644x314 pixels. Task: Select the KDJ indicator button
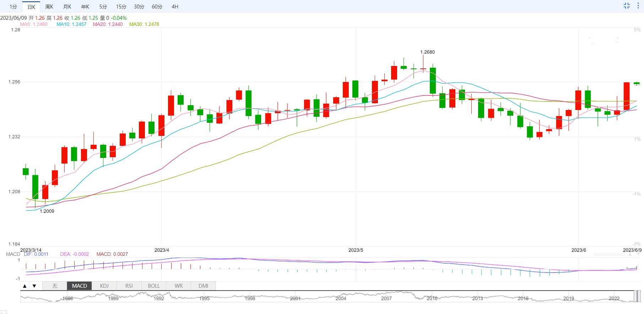(104, 286)
